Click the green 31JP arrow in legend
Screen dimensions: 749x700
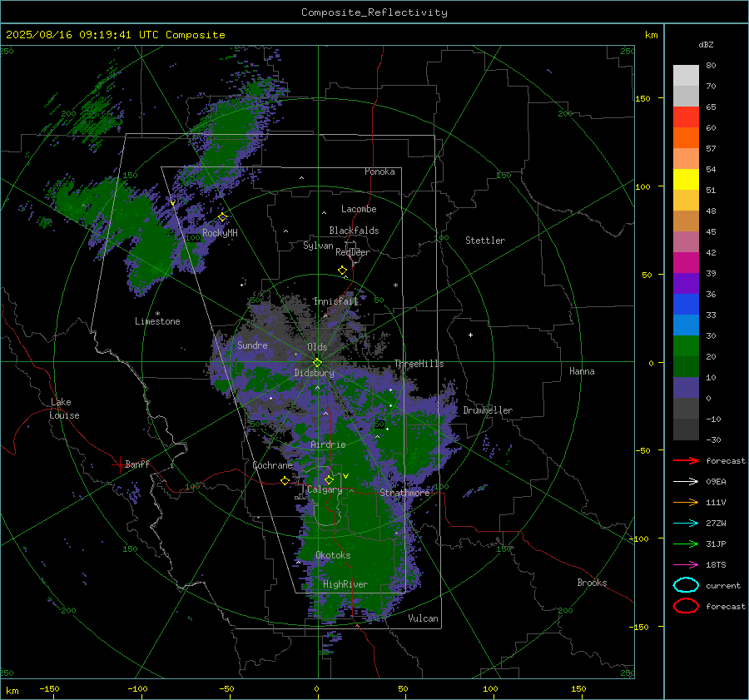click(686, 544)
